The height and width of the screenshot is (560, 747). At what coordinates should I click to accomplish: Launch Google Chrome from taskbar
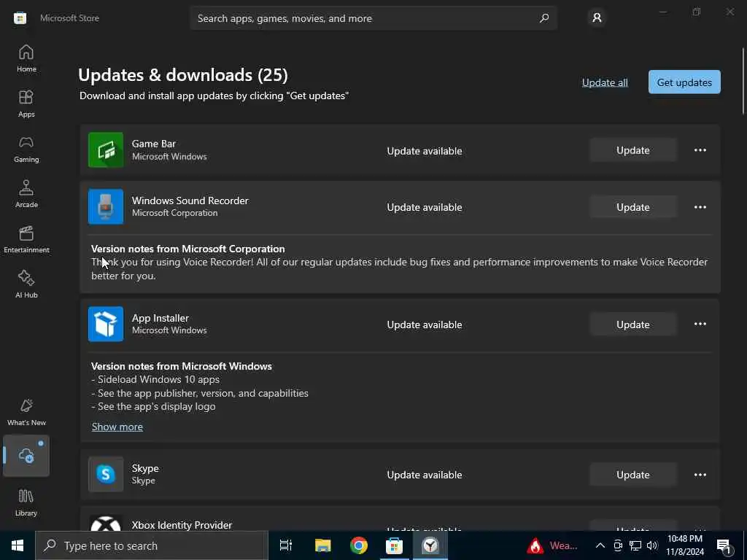pos(359,545)
